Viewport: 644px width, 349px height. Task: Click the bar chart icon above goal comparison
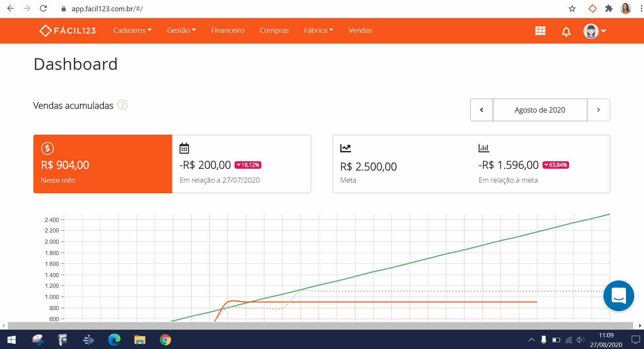[484, 148]
